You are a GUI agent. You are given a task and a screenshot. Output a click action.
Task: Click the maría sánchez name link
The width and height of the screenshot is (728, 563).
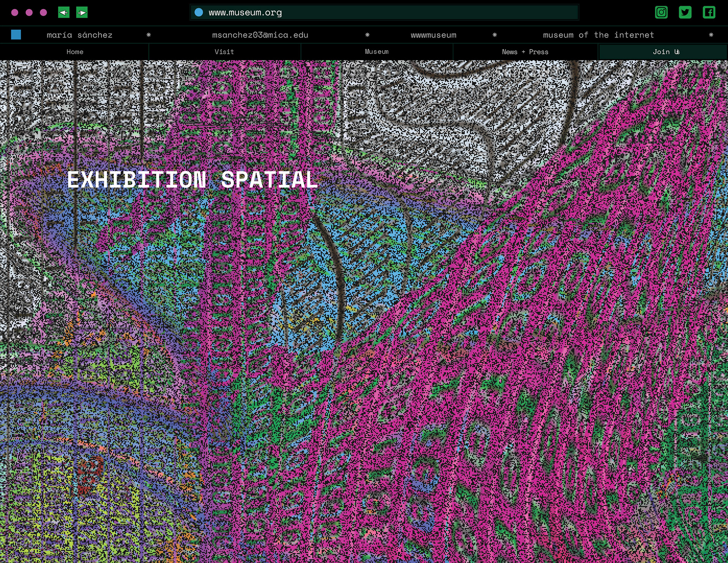pos(80,35)
